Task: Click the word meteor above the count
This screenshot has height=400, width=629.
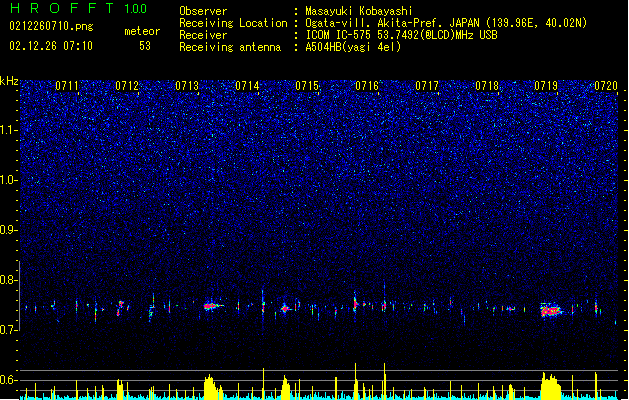Action: [142, 31]
